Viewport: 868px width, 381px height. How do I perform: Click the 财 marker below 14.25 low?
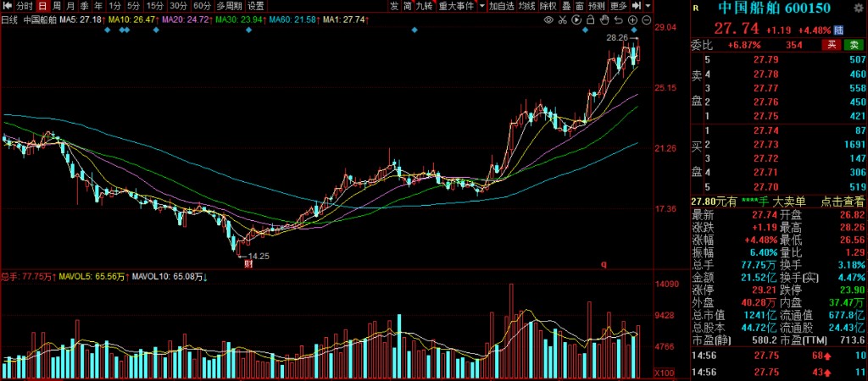pos(249,264)
